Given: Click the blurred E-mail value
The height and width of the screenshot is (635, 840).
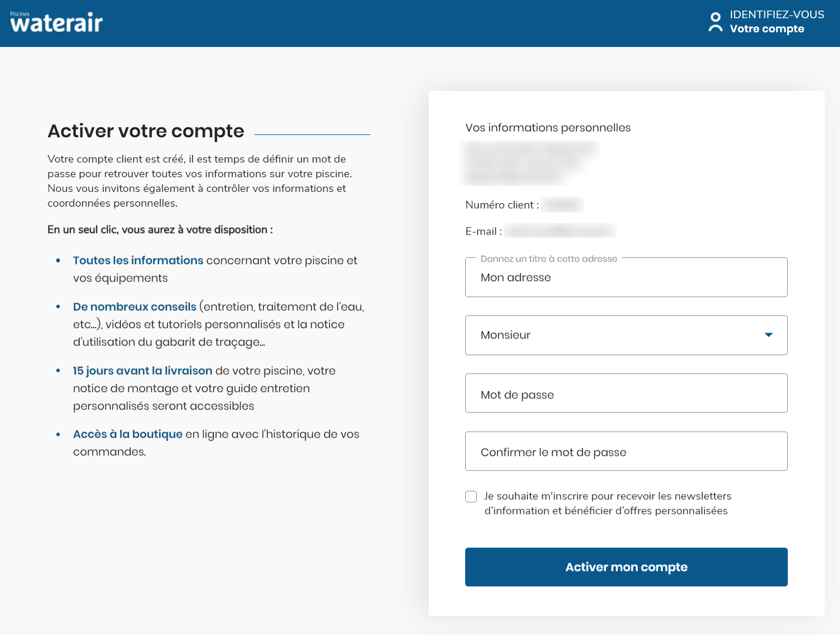Looking at the screenshot, I should pos(560,231).
